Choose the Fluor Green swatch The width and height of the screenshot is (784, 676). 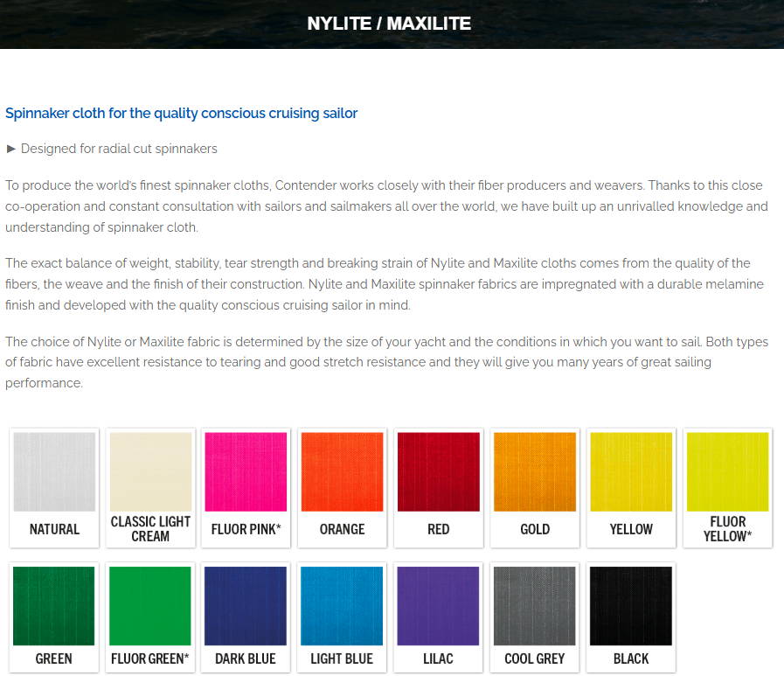[150, 606]
